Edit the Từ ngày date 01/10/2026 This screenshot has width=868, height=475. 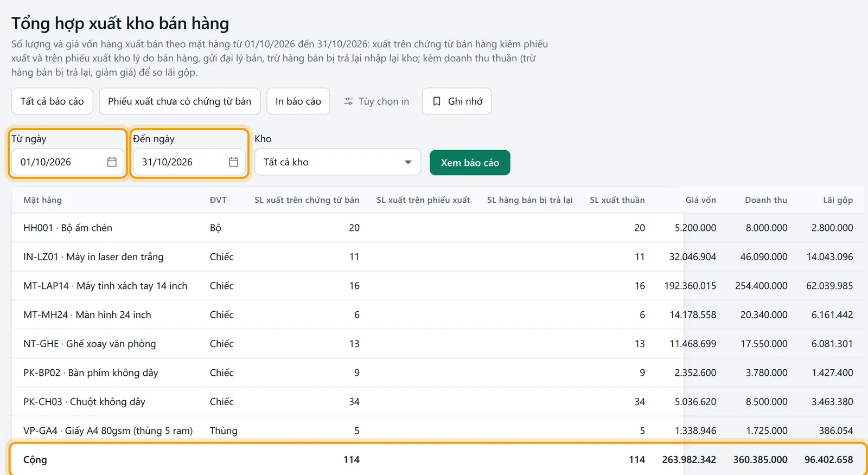coord(61,162)
